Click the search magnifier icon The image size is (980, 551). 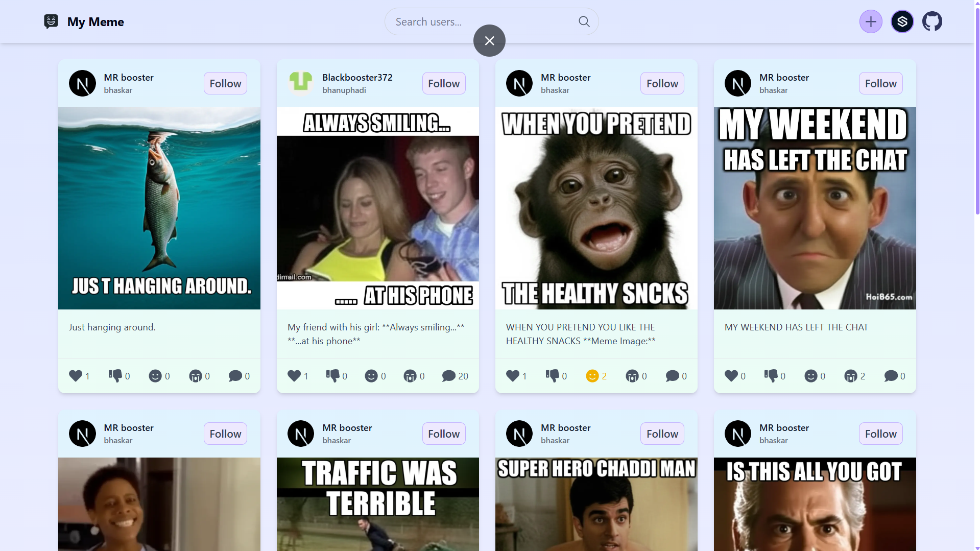(x=584, y=21)
